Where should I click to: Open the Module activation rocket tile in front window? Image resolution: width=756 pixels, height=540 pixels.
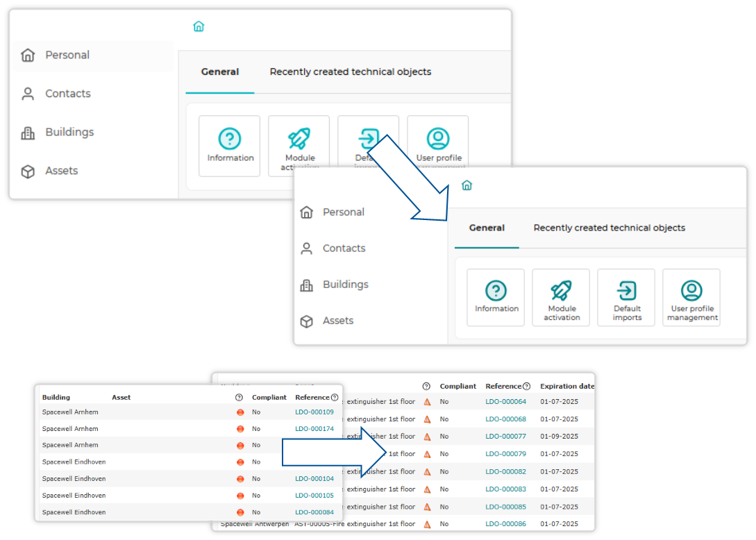[x=561, y=298]
